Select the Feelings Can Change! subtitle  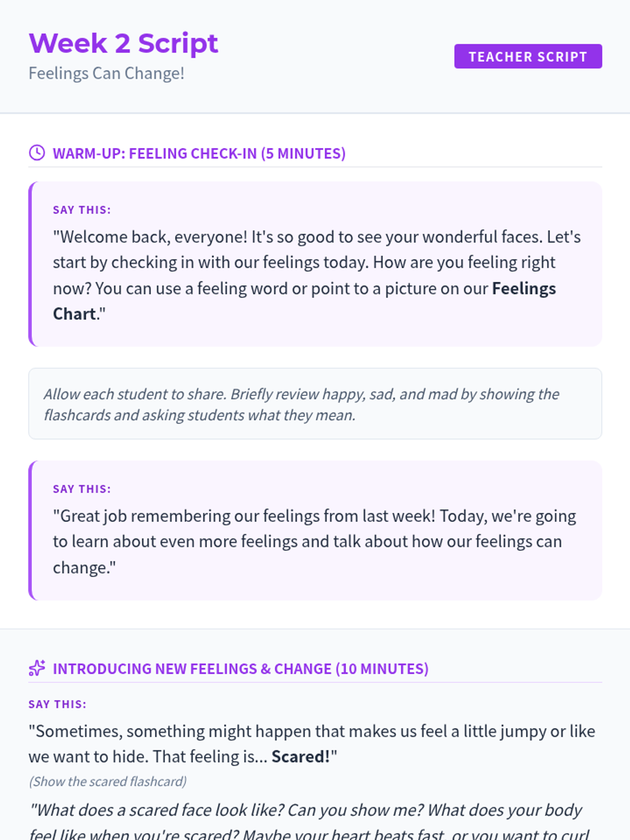107,73
